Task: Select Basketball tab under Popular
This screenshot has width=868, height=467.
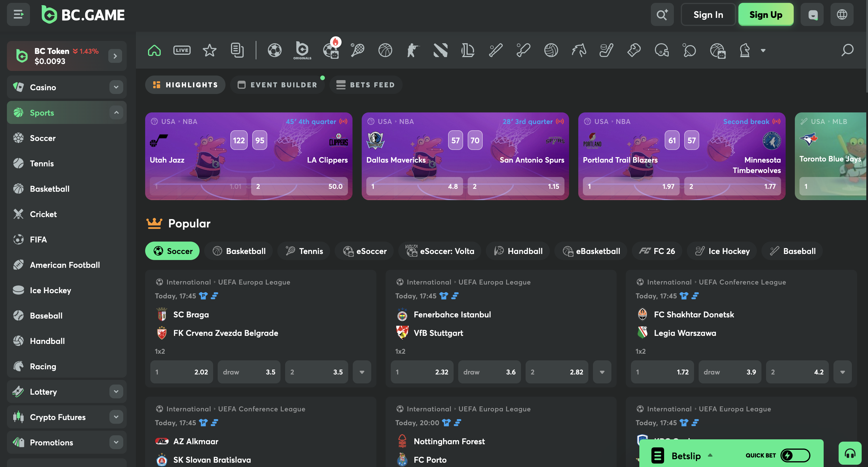Action: [239, 251]
